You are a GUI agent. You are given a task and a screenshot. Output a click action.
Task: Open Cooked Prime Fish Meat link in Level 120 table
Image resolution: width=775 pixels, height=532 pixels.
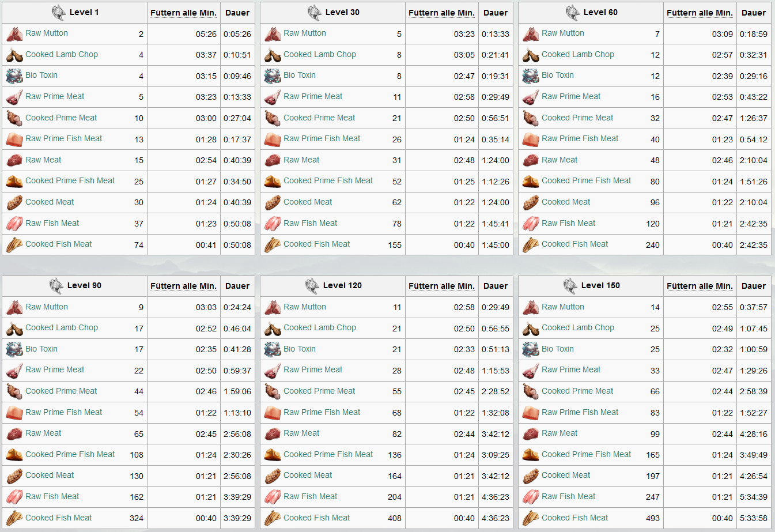tap(328, 454)
